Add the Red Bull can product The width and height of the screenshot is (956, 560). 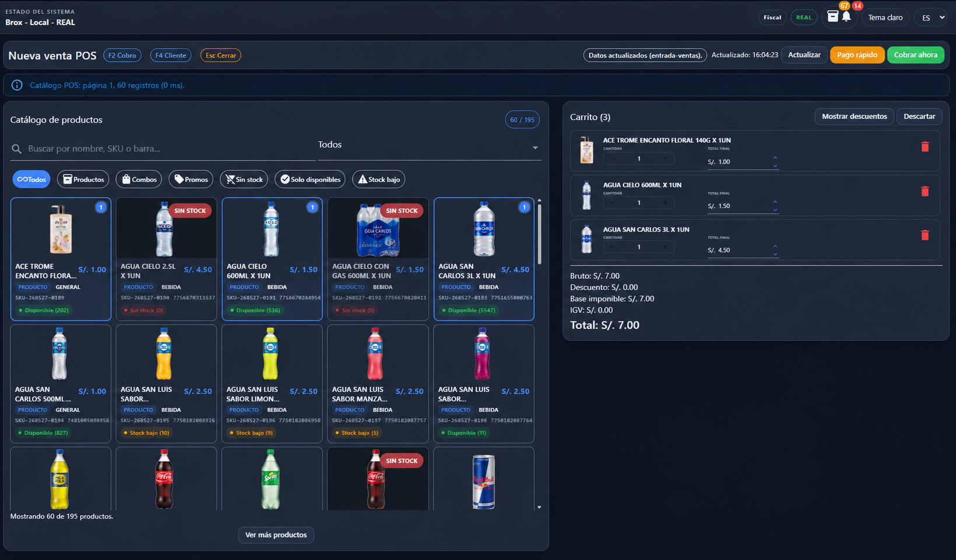point(484,479)
